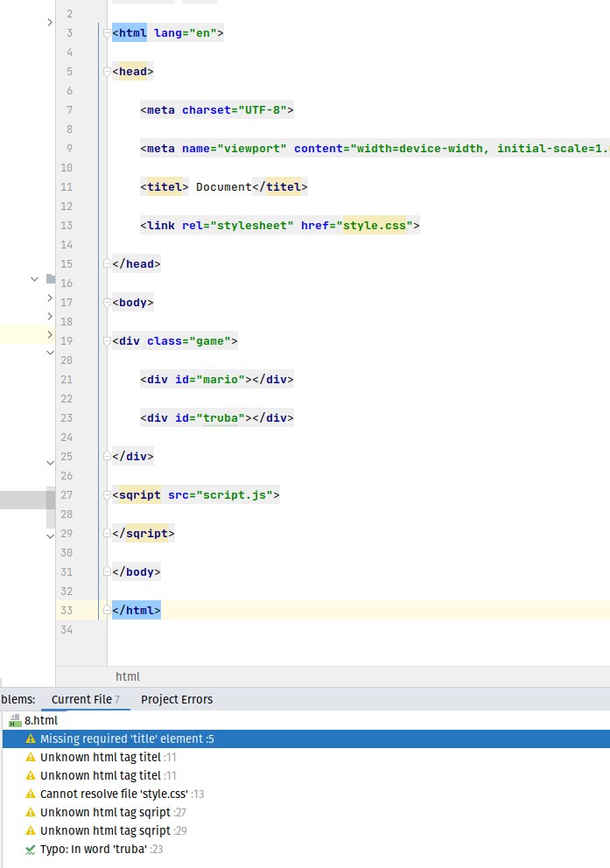Click line number 33 in the gutter
This screenshot has width=610, height=868.
pyautogui.click(x=67, y=610)
